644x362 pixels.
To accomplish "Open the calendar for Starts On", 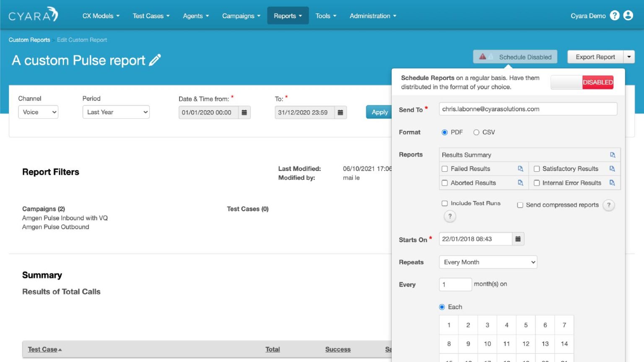I will tap(518, 239).
